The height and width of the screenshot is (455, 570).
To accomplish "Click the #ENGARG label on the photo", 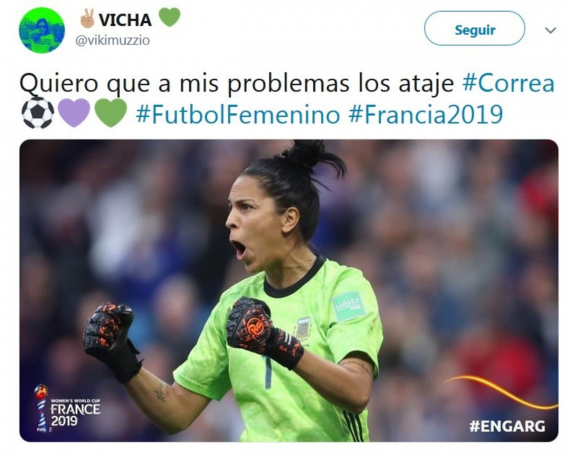I will coord(507,426).
